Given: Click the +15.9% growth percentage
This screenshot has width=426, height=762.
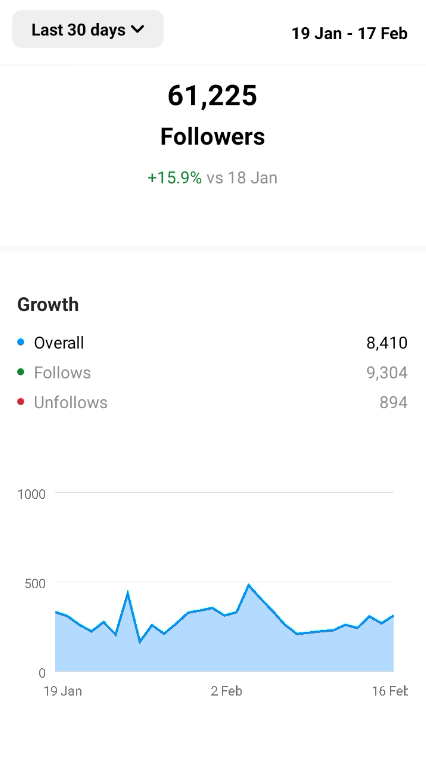Looking at the screenshot, I should coord(174,178).
